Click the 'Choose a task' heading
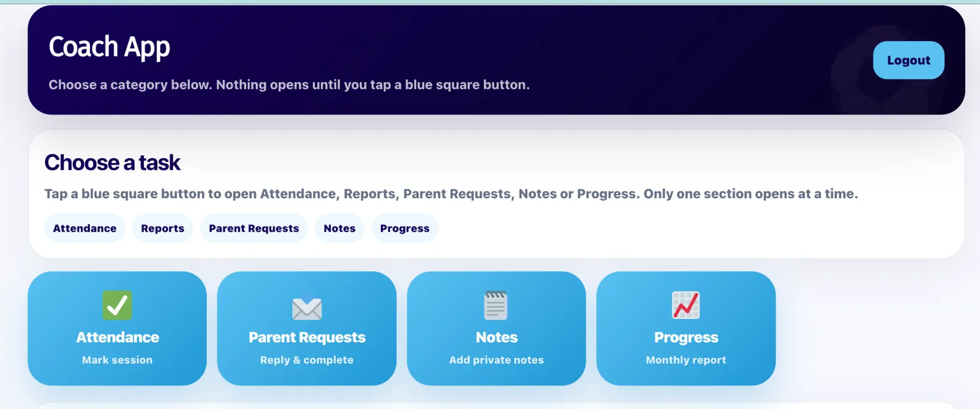 (x=112, y=162)
